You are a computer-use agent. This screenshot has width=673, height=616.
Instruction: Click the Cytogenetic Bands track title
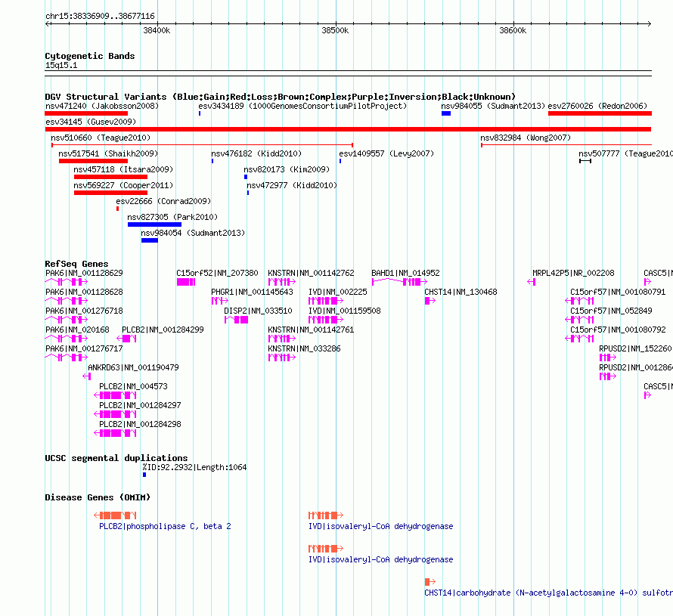click(90, 56)
